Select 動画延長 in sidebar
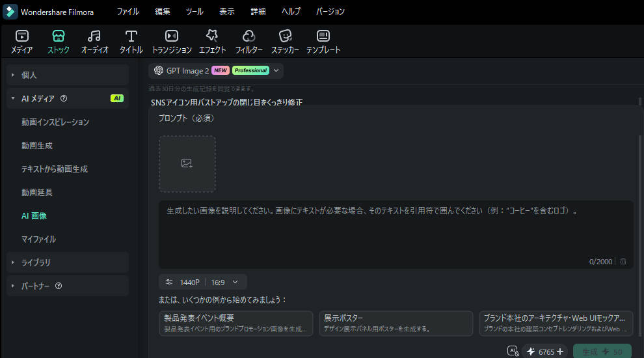 click(x=37, y=193)
